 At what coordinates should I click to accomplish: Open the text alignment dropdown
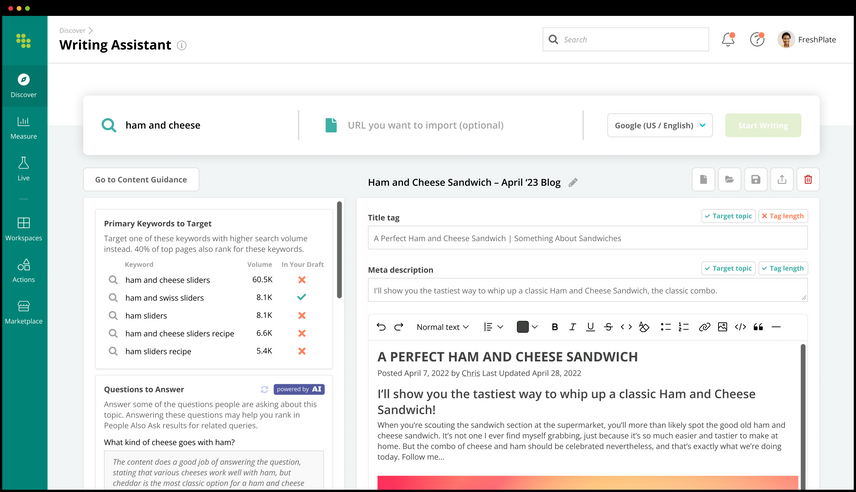tap(493, 327)
